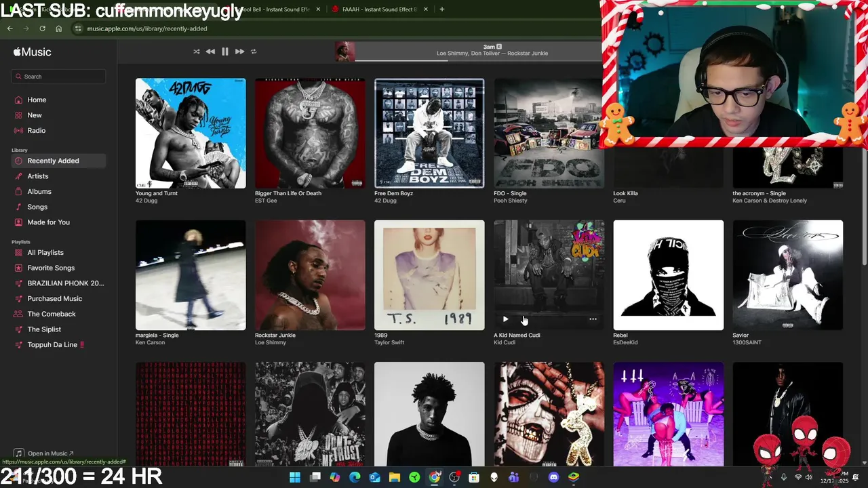
Task: Click the now playing album artwork thumbnail
Action: [345, 52]
